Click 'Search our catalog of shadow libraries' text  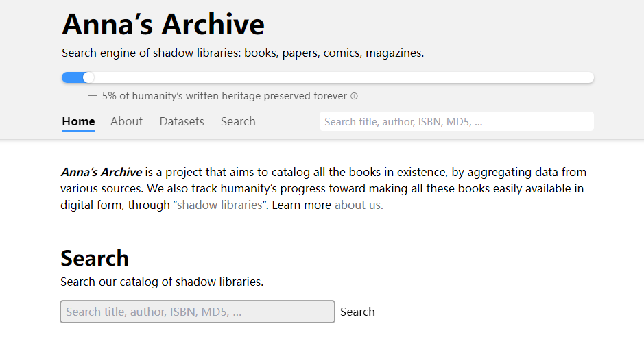point(162,282)
